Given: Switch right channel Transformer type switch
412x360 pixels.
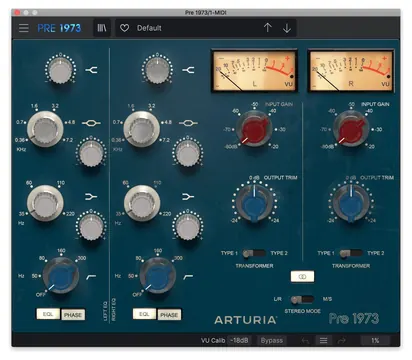Looking at the screenshot, I should [351, 253].
